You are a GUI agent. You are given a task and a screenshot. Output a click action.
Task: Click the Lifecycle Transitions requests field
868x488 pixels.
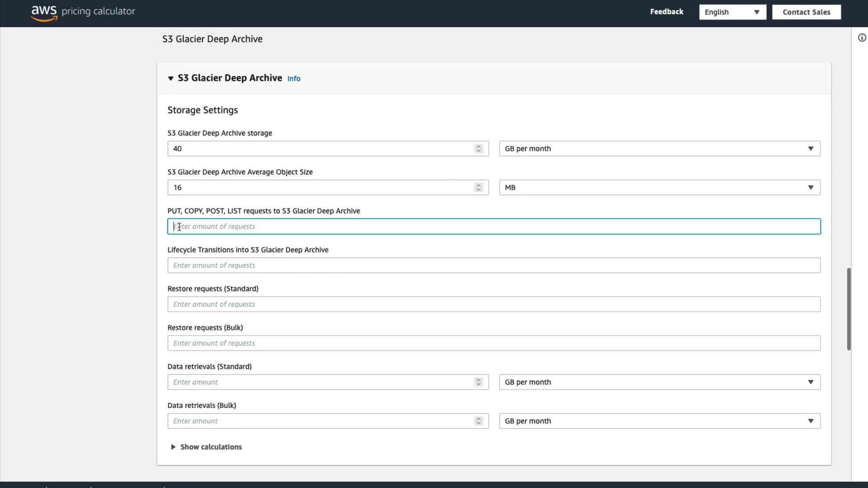(494, 265)
